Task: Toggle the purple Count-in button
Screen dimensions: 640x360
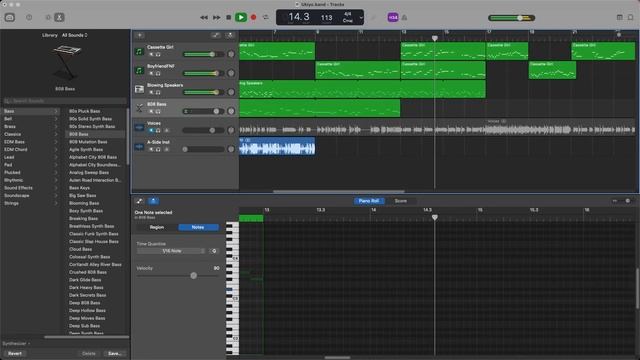Action: click(393, 18)
